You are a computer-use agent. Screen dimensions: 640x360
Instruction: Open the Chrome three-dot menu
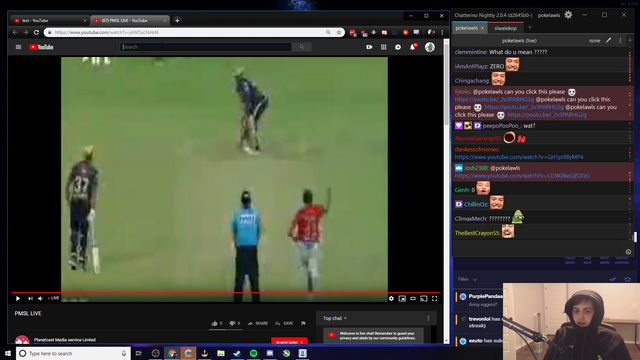coord(442,32)
